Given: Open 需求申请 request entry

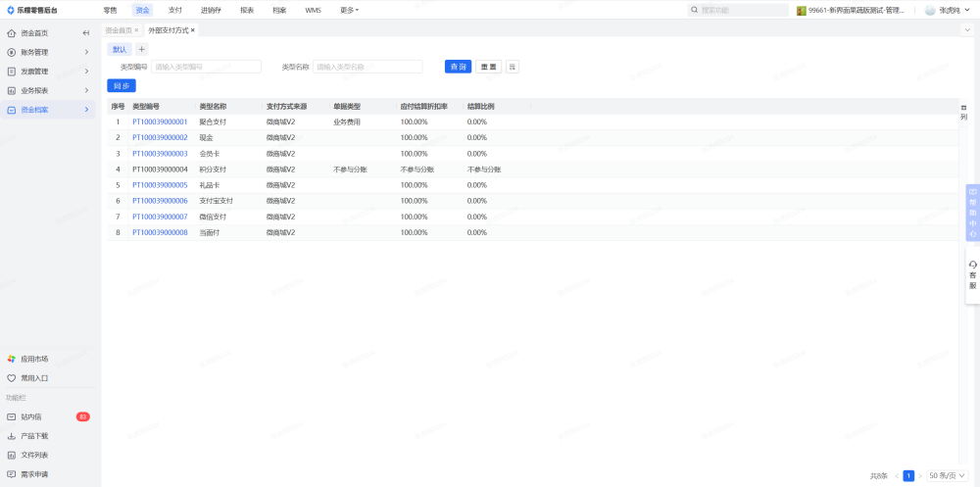Looking at the screenshot, I should (34, 474).
